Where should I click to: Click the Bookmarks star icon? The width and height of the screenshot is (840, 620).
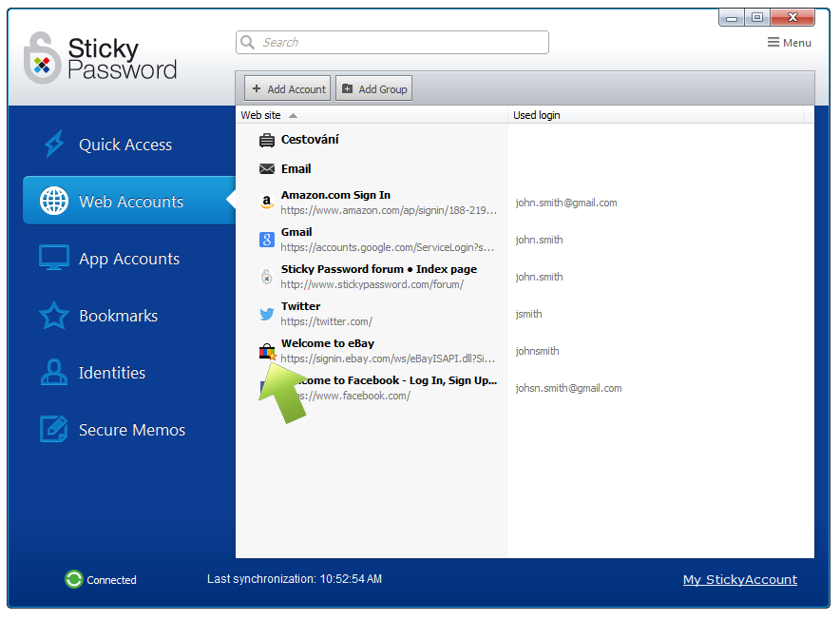54,315
